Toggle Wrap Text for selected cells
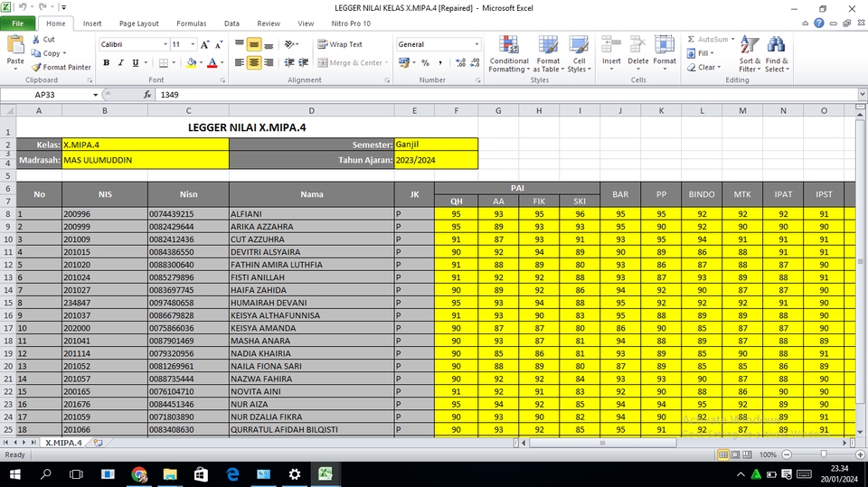 click(339, 44)
